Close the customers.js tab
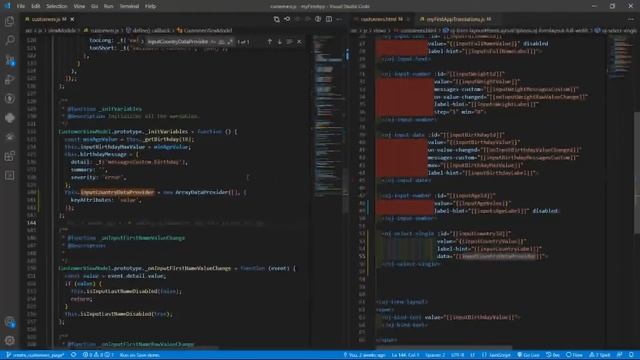 click(72, 19)
